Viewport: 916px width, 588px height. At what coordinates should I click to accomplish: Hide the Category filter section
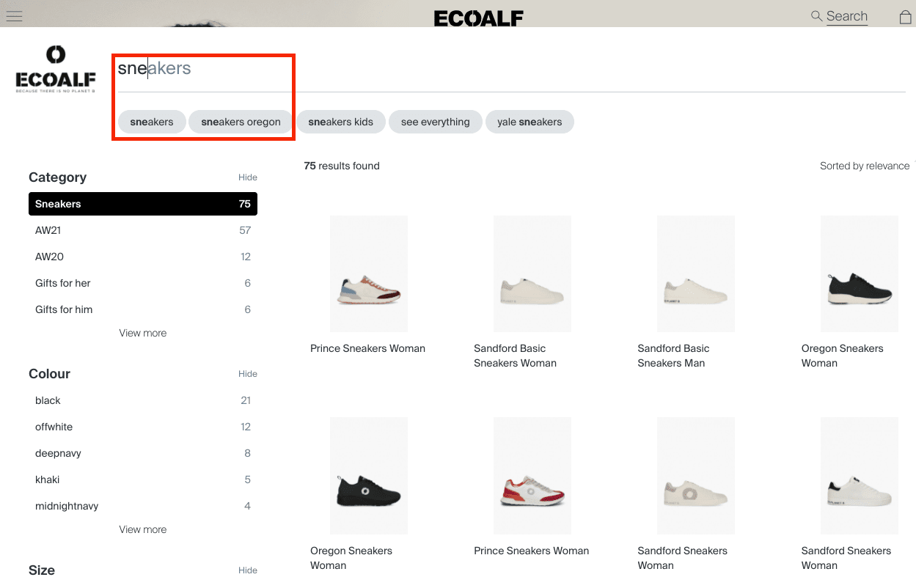tap(247, 177)
